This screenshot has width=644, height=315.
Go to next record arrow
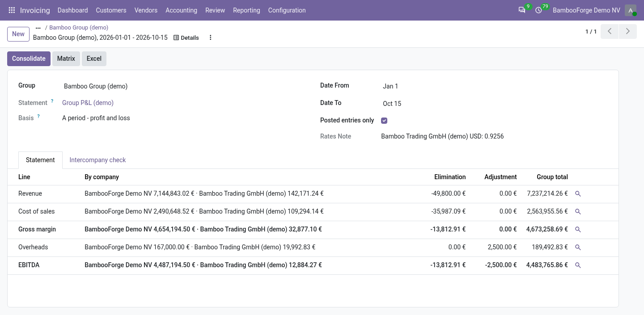pos(628,31)
